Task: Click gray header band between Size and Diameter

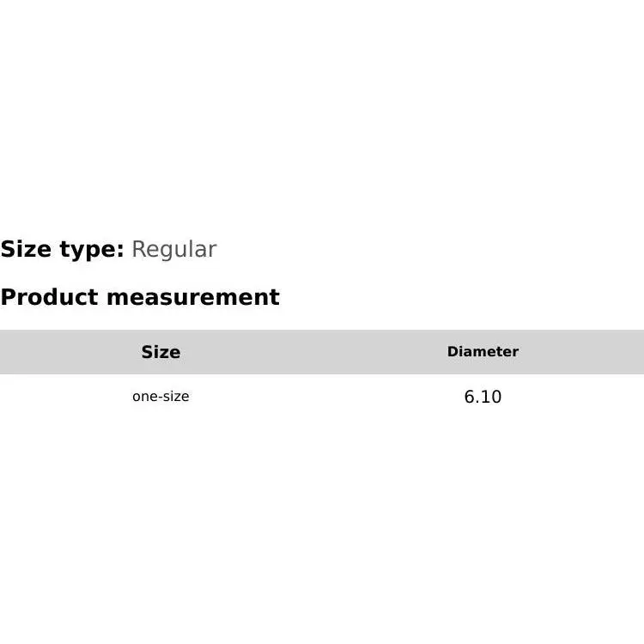Action: pyautogui.click(x=322, y=352)
